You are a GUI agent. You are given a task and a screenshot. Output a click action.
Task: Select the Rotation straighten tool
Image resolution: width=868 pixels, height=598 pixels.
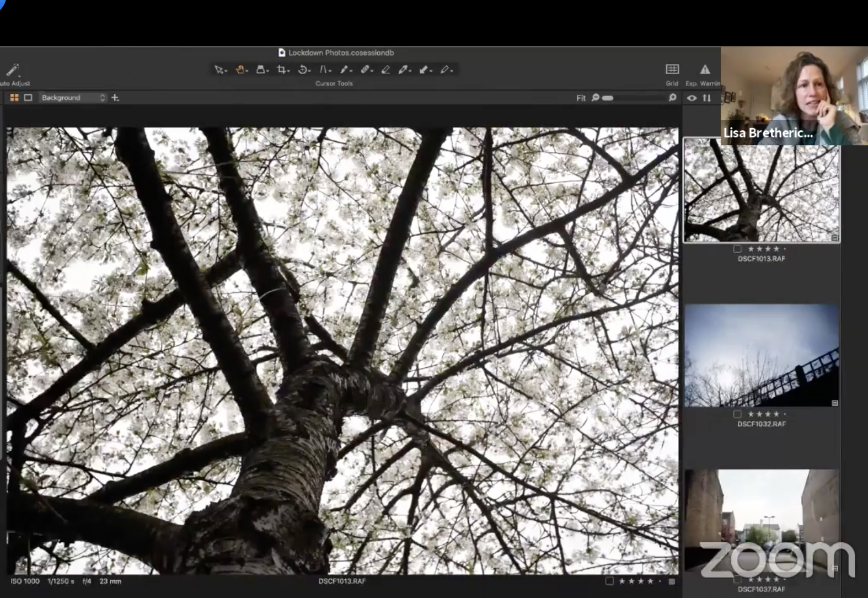click(303, 70)
